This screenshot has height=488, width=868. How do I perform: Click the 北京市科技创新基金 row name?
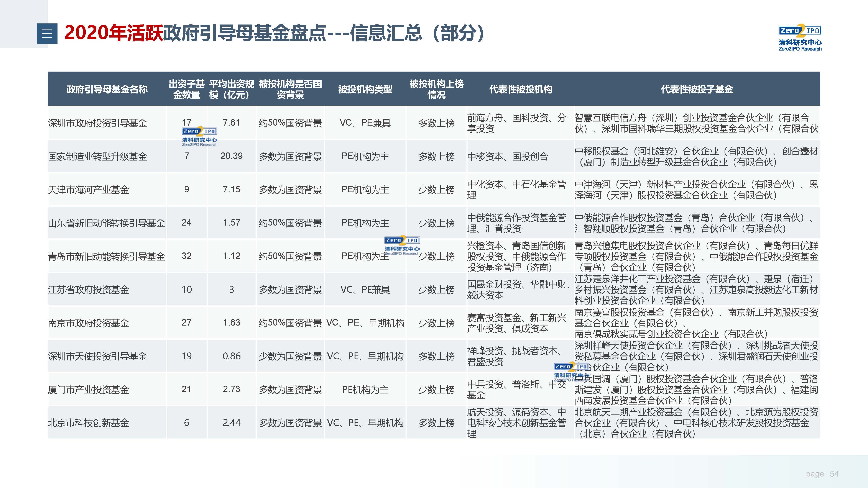point(89,423)
